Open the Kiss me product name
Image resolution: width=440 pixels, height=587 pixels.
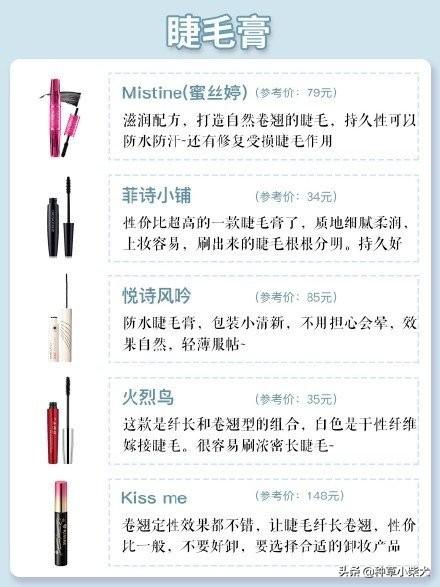(154, 498)
